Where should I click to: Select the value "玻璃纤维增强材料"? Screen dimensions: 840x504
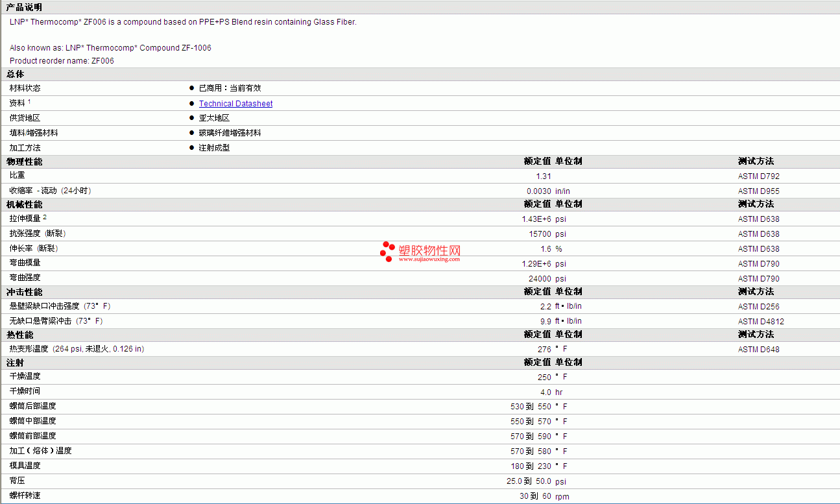click(230, 133)
